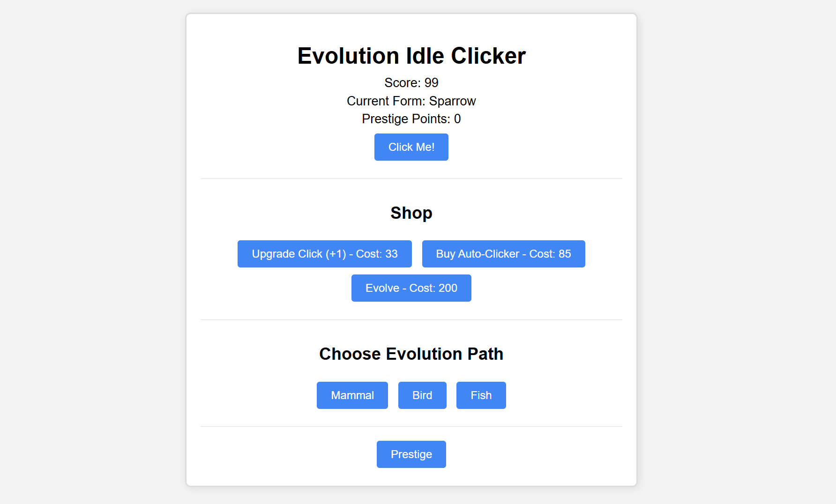Acquire the Auto-Clicker from the Shop

click(503, 253)
